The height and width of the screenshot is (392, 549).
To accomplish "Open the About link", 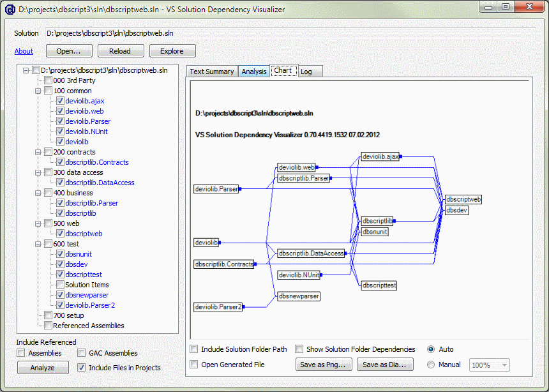I will point(24,51).
